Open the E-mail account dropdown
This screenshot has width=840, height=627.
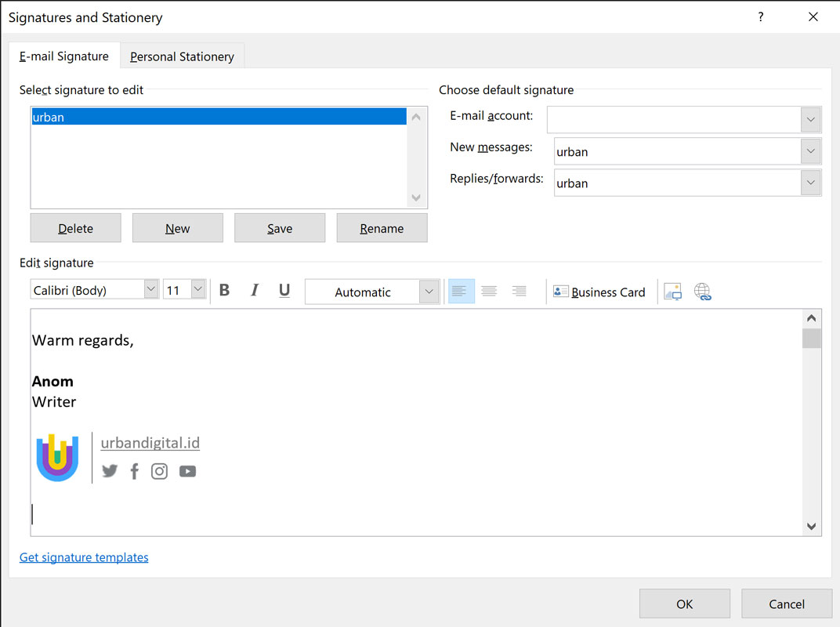click(x=811, y=121)
